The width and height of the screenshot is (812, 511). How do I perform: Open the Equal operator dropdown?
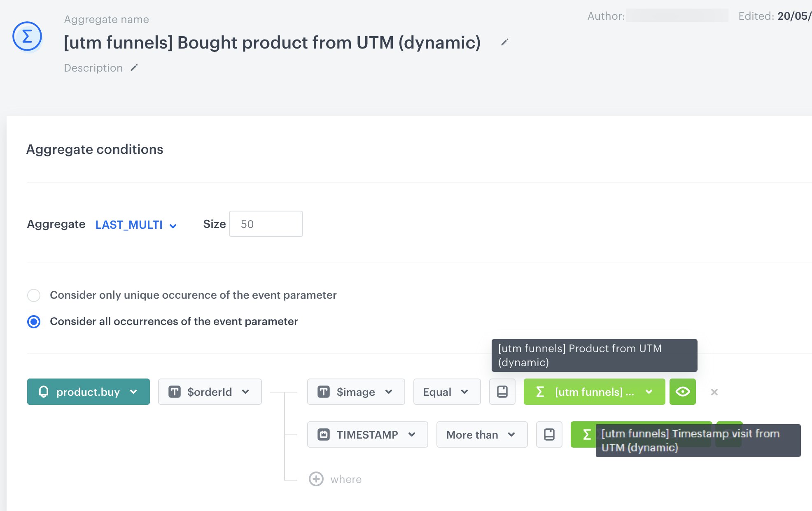(446, 392)
